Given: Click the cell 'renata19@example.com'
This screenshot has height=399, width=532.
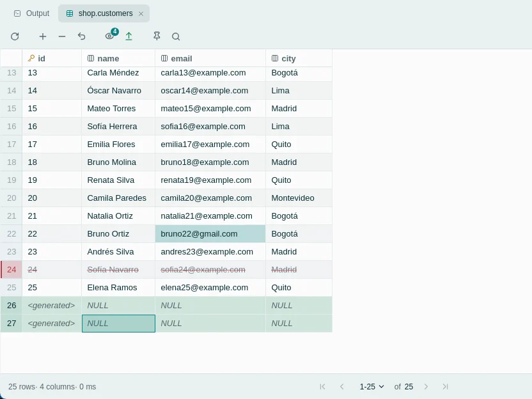Looking at the screenshot, I should pos(210,180).
